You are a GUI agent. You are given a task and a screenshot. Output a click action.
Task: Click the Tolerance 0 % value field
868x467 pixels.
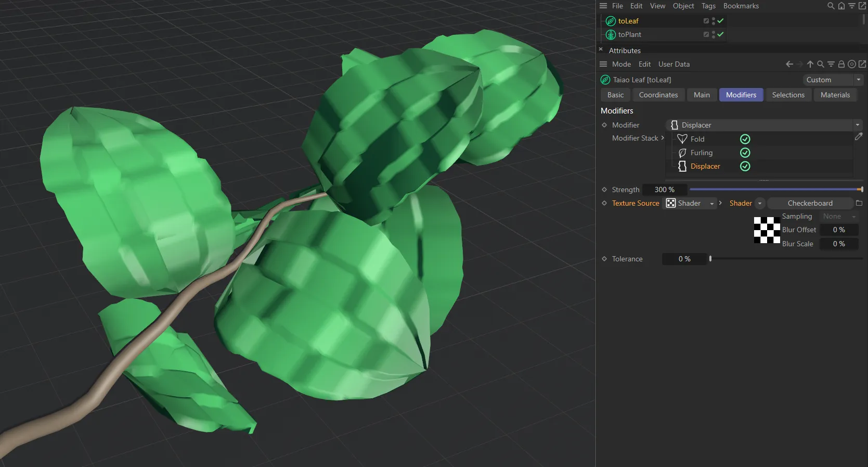pyautogui.click(x=684, y=259)
